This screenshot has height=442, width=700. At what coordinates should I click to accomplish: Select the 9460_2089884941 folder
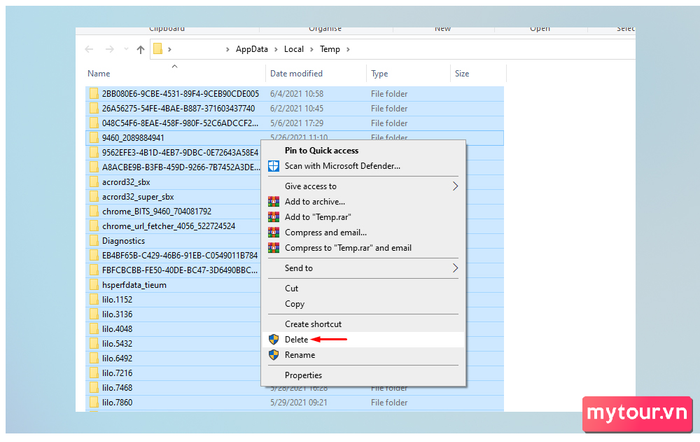133,138
